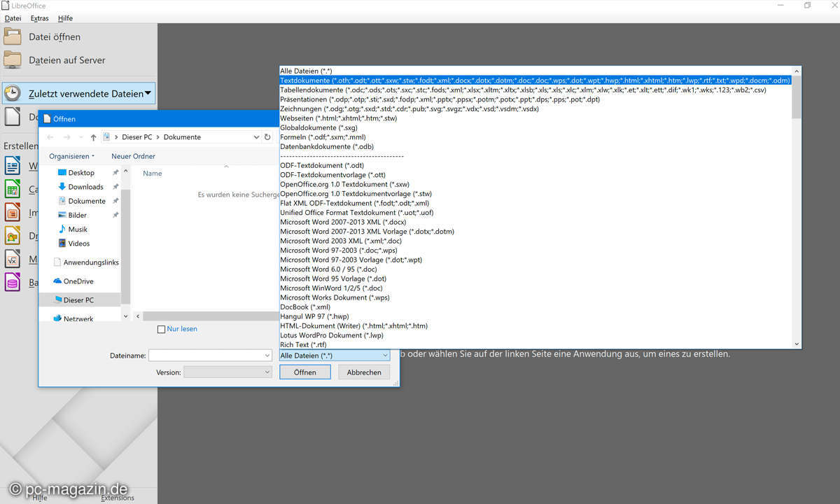Select Microsoft Word 2007-2013 XML (*.docx) entry

[535, 222]
